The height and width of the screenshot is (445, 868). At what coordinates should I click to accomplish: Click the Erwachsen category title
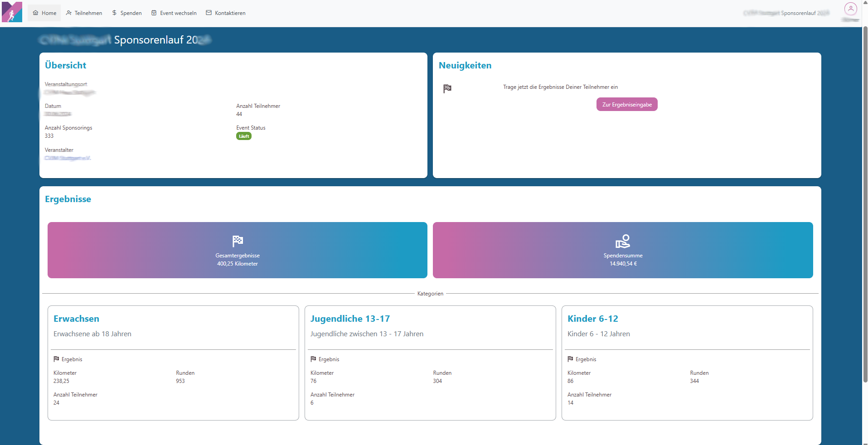76,319
